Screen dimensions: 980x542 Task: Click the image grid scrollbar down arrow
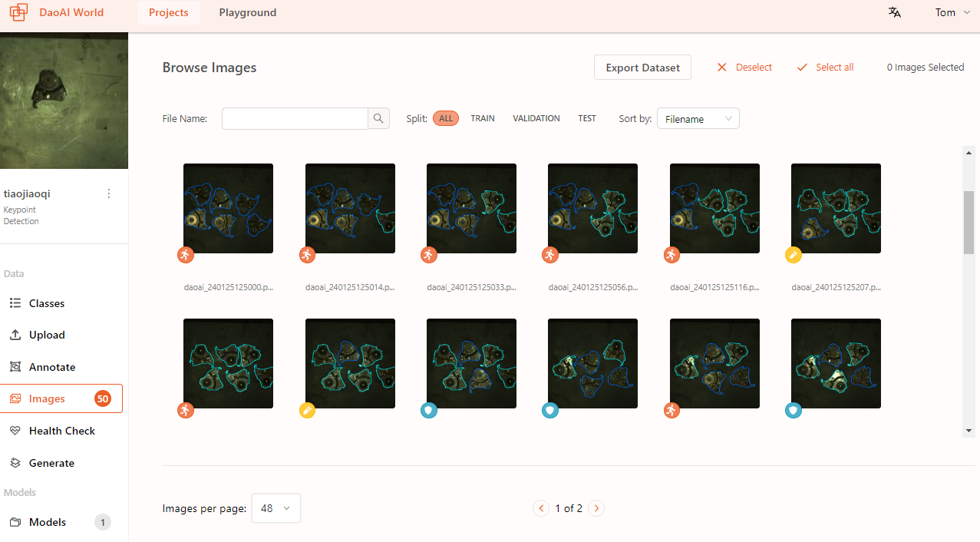[x=968, y=431]
